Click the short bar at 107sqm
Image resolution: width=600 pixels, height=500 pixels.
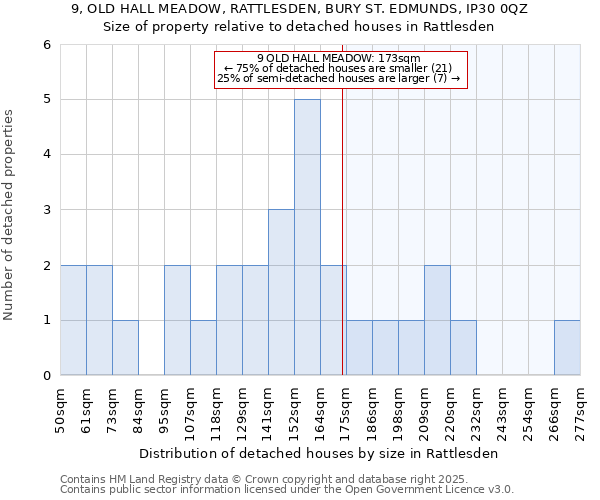point(203,348)
